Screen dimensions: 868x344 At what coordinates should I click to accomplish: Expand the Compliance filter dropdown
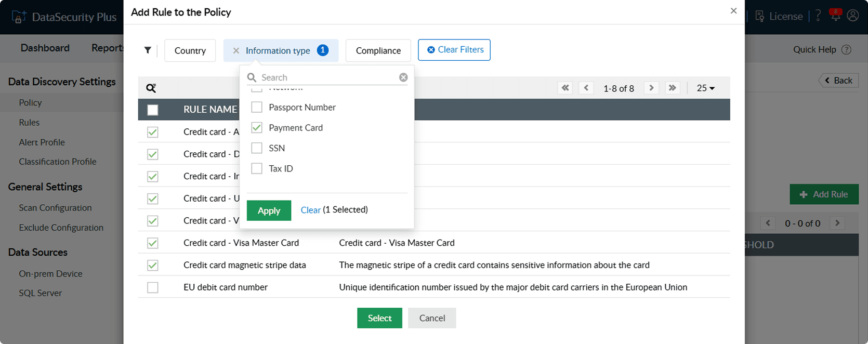378,50
